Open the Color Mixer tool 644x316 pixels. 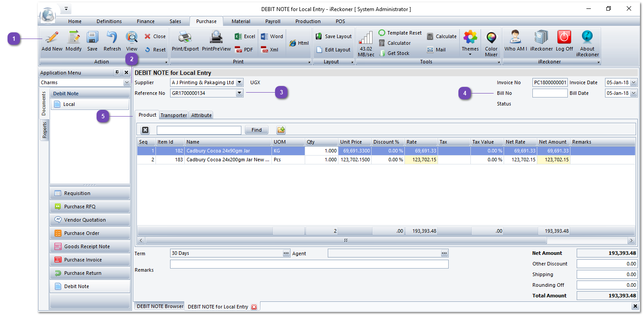(x=491, y=38)
